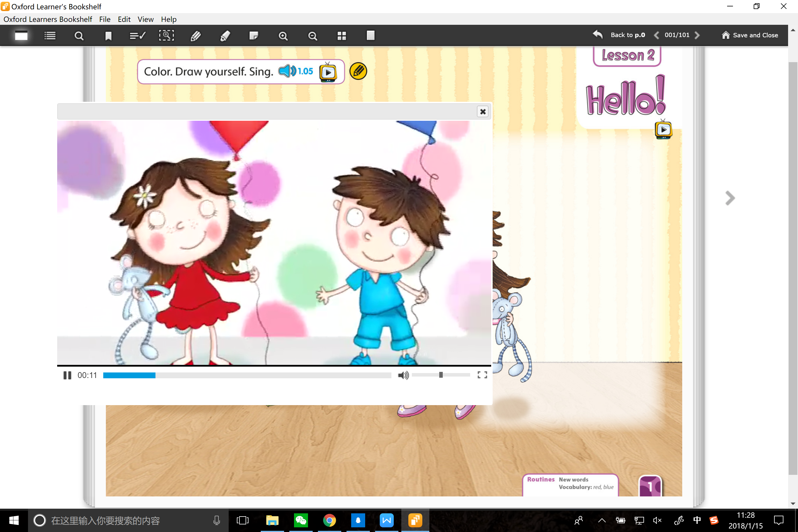Viewport: 798px width, 532px height.
Task: Adjust the video volume slider
Action: 441,375
